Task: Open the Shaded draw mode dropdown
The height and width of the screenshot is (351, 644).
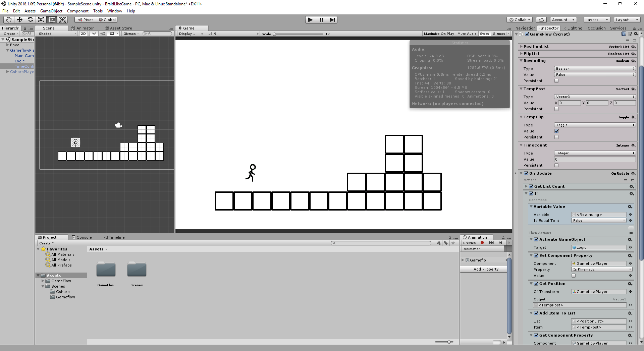Action: (57, 34)
